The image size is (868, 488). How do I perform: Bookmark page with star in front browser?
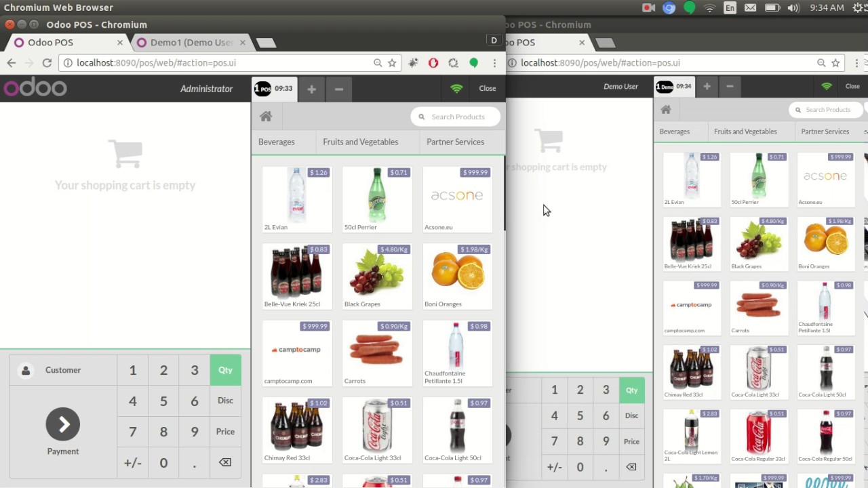click(392, 62)
